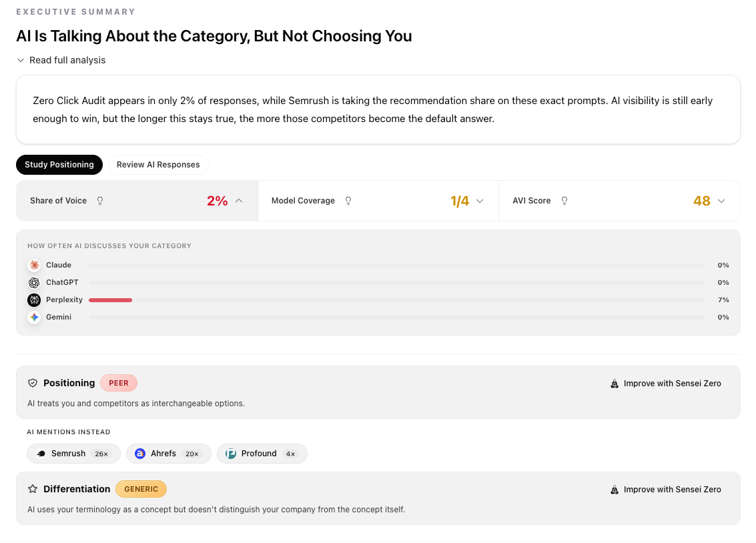Click Improve with Sensei Zero beside Positioning

666,384
